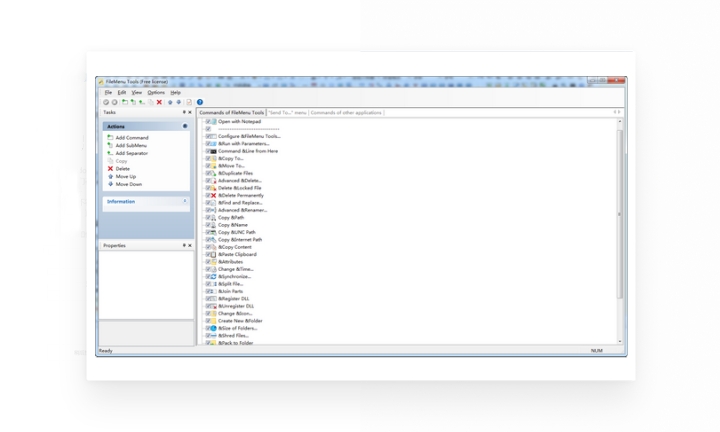Click the document page icon in the toolbar

click(x=189, y=102)
